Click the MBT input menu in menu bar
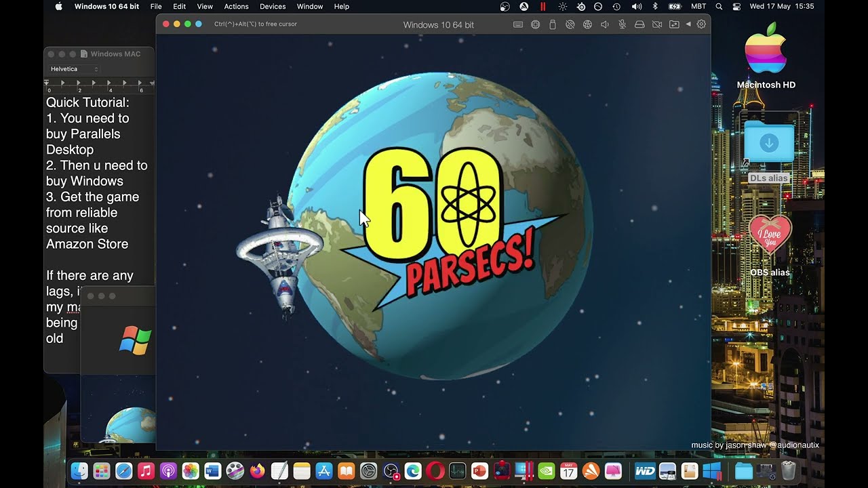 tap(698, 6)
